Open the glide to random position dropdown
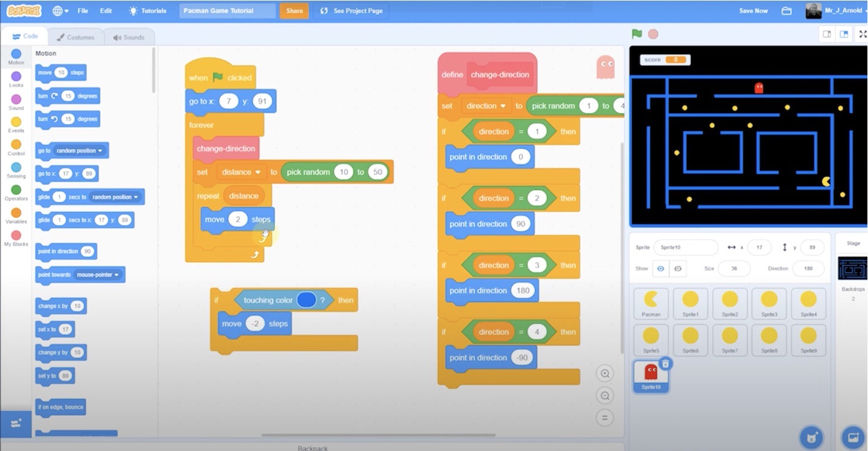 point(115,197)
